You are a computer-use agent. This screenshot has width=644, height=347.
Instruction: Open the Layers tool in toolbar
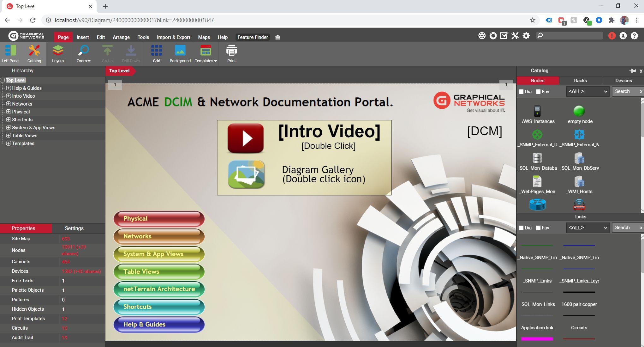pos(58,54)
